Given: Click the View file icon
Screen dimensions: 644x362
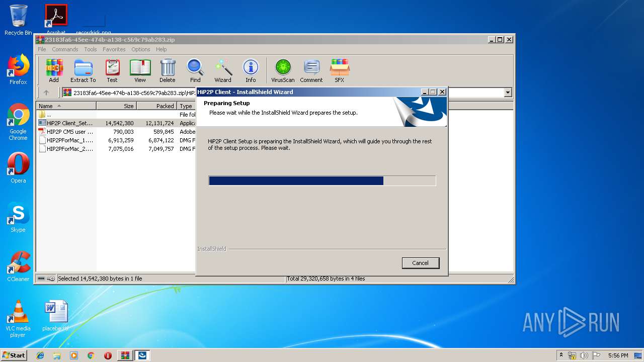Looking at the screenshot, I should coord(140,70).
